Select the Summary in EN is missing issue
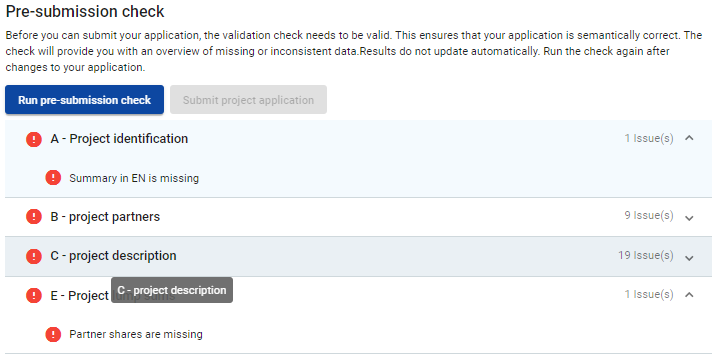 pyautogui.click(x=134, y=178)
